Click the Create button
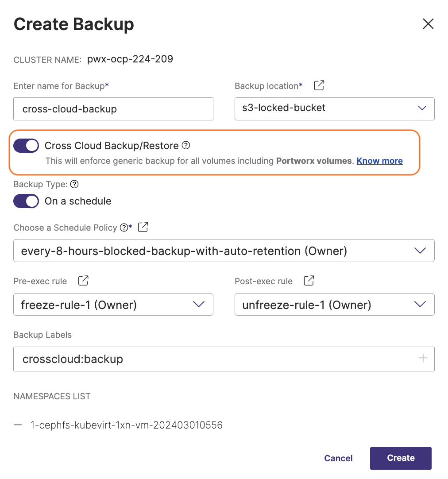Screen dimensions: 448x479 click(x=401, y=458)
